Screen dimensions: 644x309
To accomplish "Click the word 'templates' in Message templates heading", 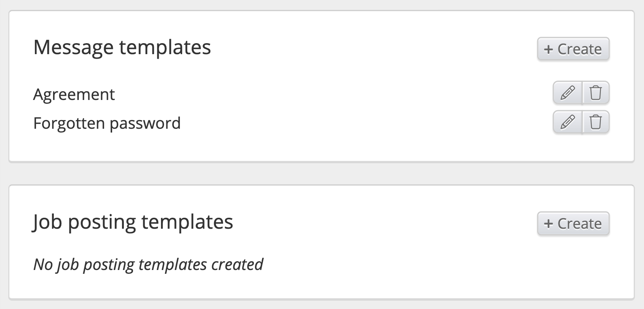I will 165,47.
